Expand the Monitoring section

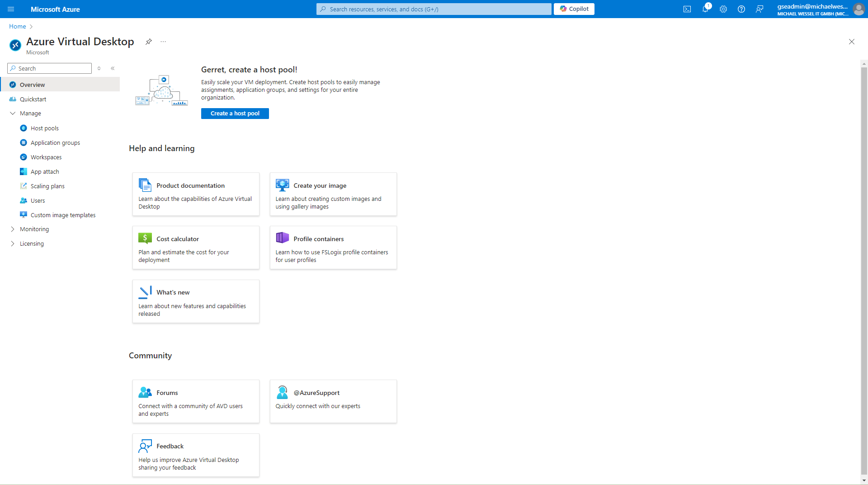pos(13,229)
